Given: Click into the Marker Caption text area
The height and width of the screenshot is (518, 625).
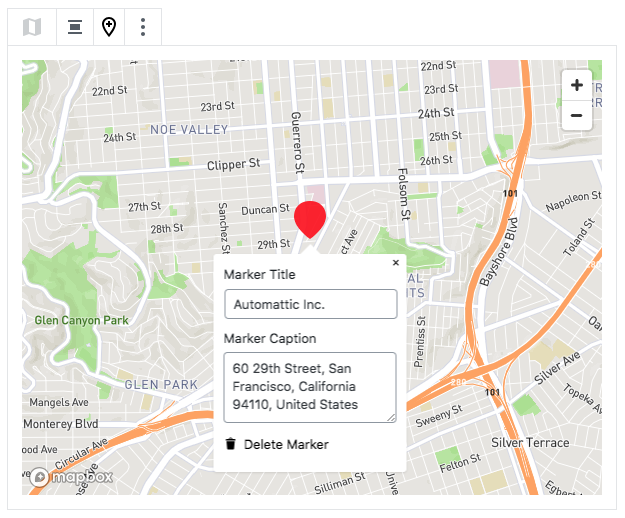Looking at the screenshot, I should pos(308,386).
